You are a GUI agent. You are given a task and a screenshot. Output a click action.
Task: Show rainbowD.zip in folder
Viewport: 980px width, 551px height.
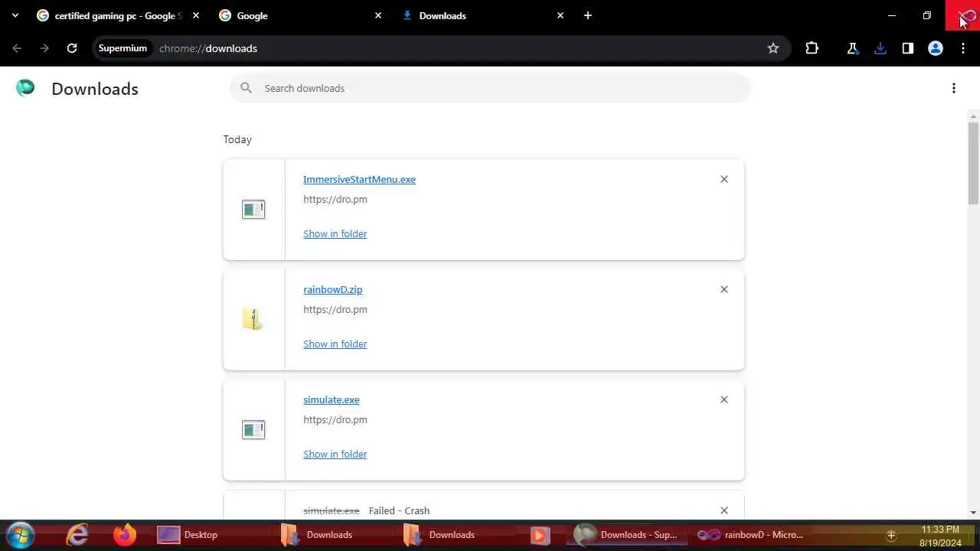point(335,344)
